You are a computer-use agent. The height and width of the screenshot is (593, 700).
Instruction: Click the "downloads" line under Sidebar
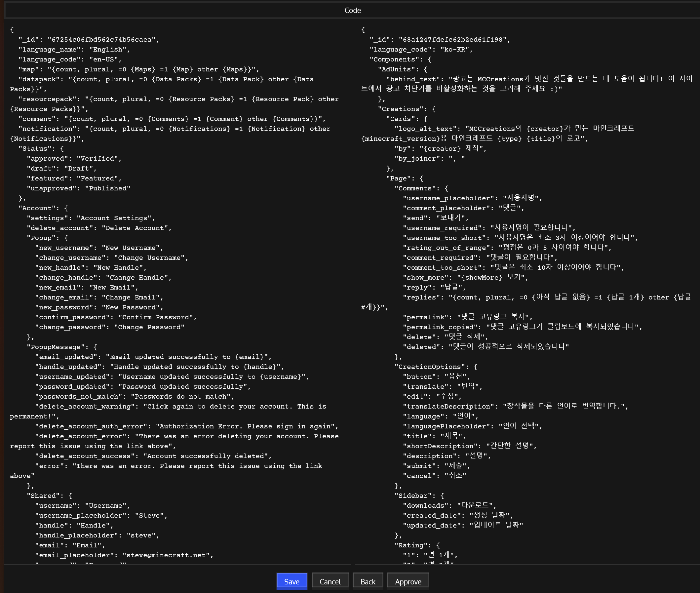[449, 505]
